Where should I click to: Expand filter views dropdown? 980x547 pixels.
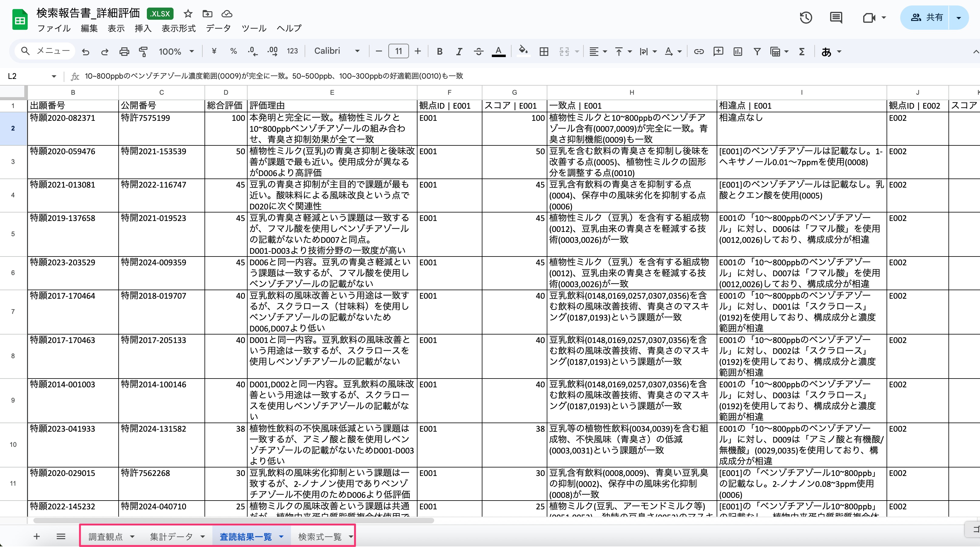(786, 51)
